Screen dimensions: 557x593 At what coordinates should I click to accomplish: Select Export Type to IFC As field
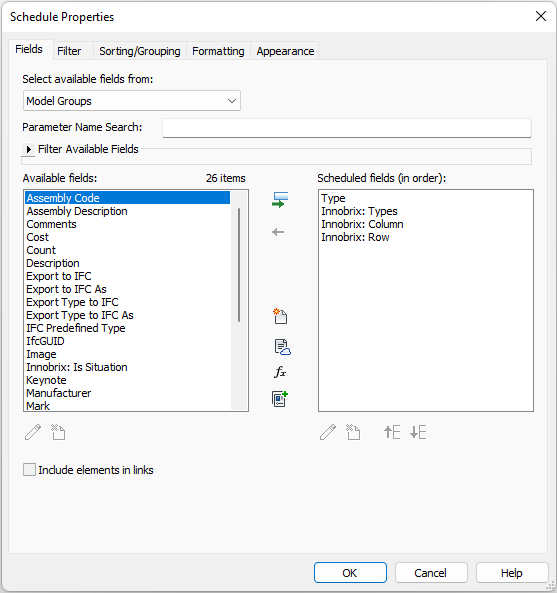click(x=127, y=315)
